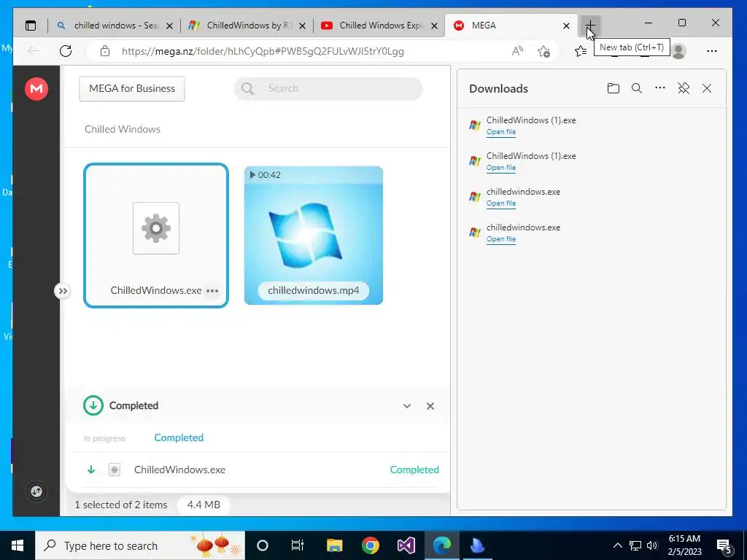Click the taskbar search box

tap(140, 545)
